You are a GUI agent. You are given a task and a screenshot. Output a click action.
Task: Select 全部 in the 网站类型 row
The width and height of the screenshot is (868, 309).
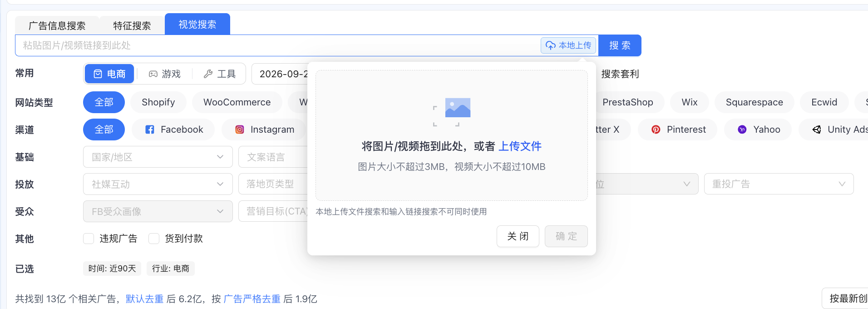[x=104, y=102]
